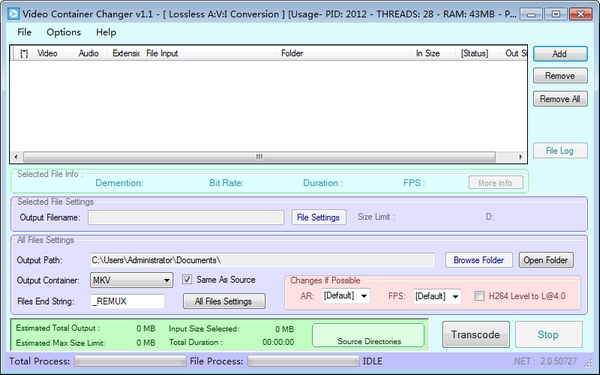Click the Extension column header
600x375 pixels.
125,53
